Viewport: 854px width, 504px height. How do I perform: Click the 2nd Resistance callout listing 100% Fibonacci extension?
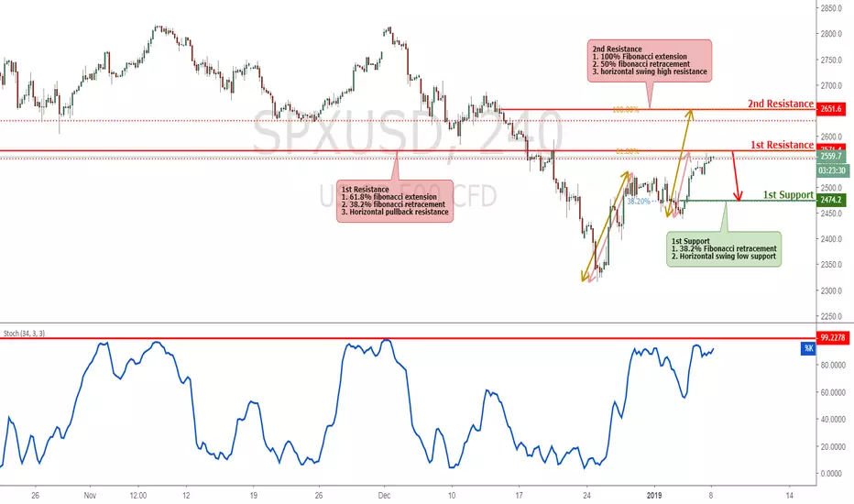tap(650, 60)
